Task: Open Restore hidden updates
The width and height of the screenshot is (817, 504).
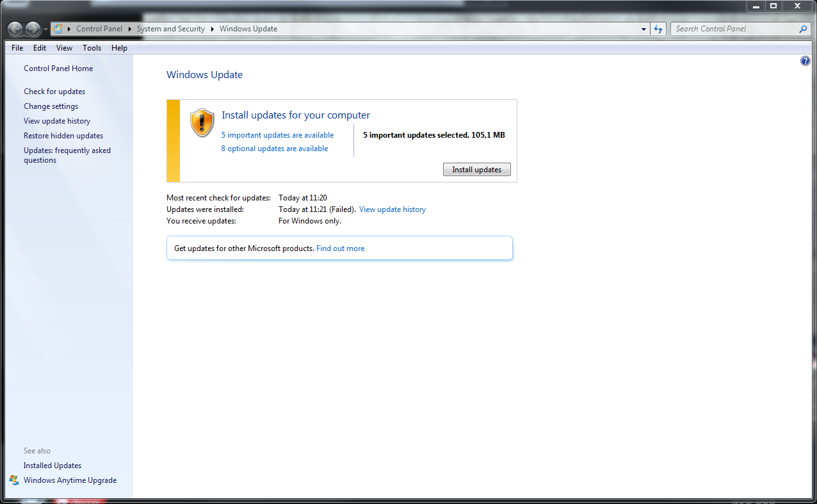Action: pos(63,136)
